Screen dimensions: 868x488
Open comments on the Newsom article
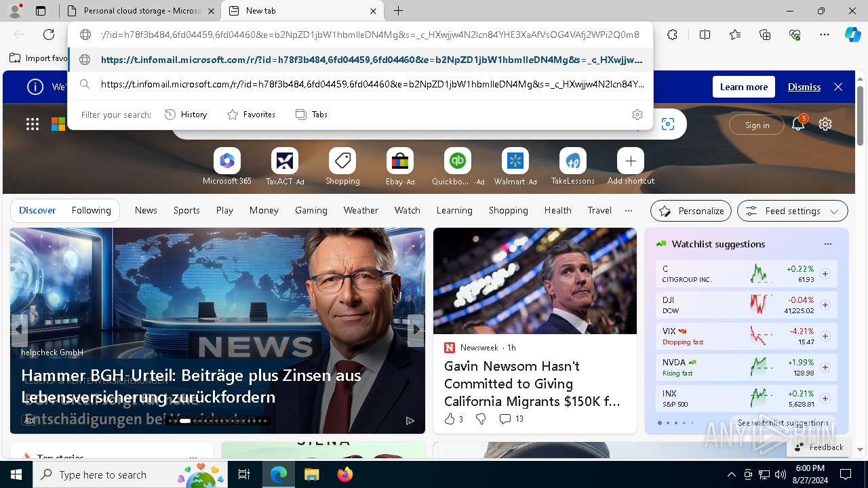(x=511, y=419)
